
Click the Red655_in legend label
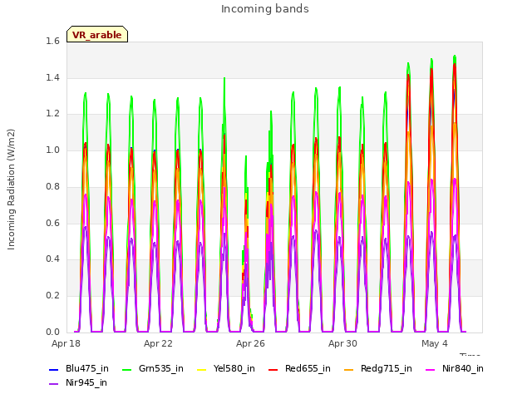coord(308,369)
